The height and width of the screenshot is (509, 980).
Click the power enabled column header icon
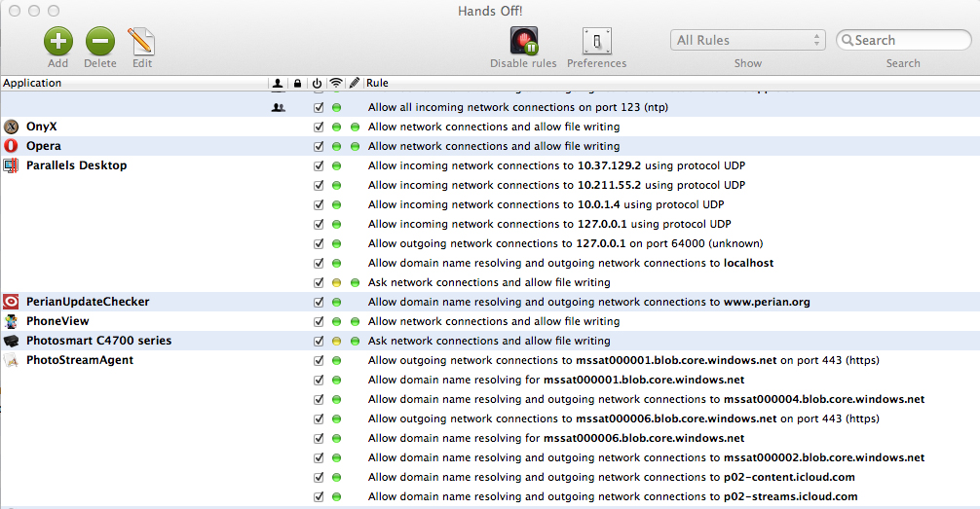click(x=317, y=83)
